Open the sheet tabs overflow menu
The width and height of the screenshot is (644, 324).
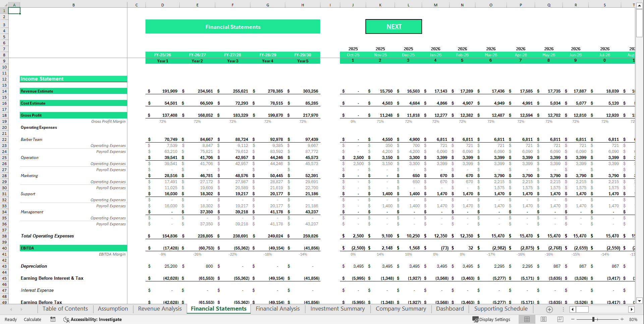(563, 309)
